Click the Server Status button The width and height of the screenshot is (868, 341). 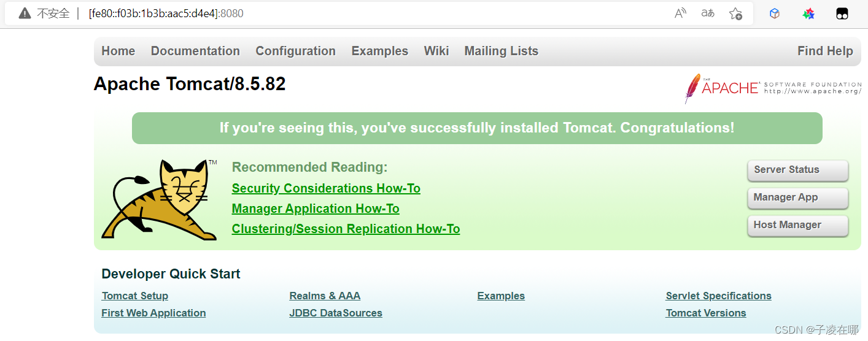797,170
